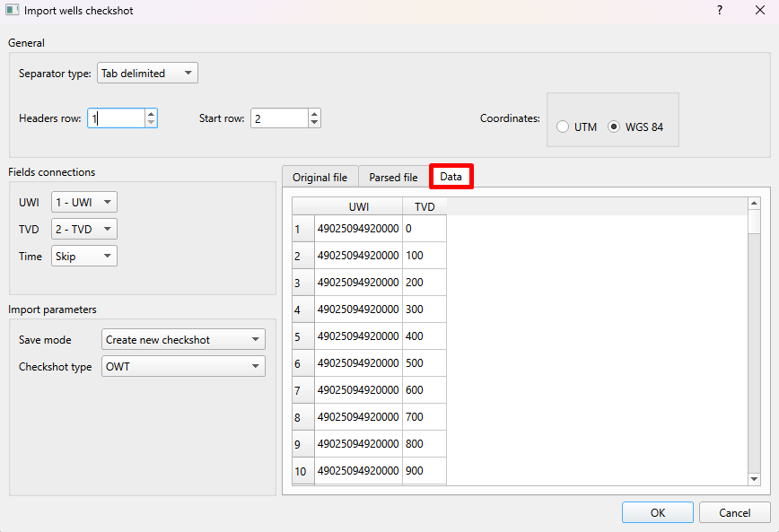Change the Time field from Skip

click(83, 256)
